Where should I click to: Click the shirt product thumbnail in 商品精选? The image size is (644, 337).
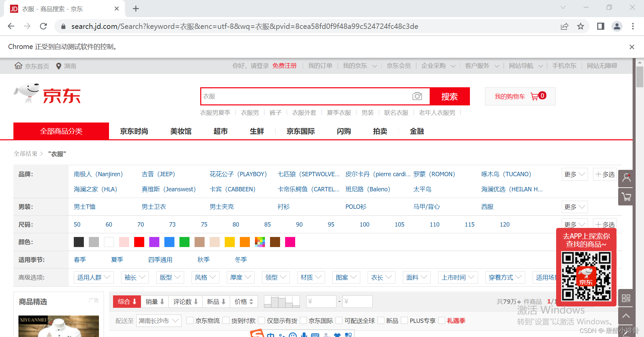pyautogui.click(x=59, y=326)
